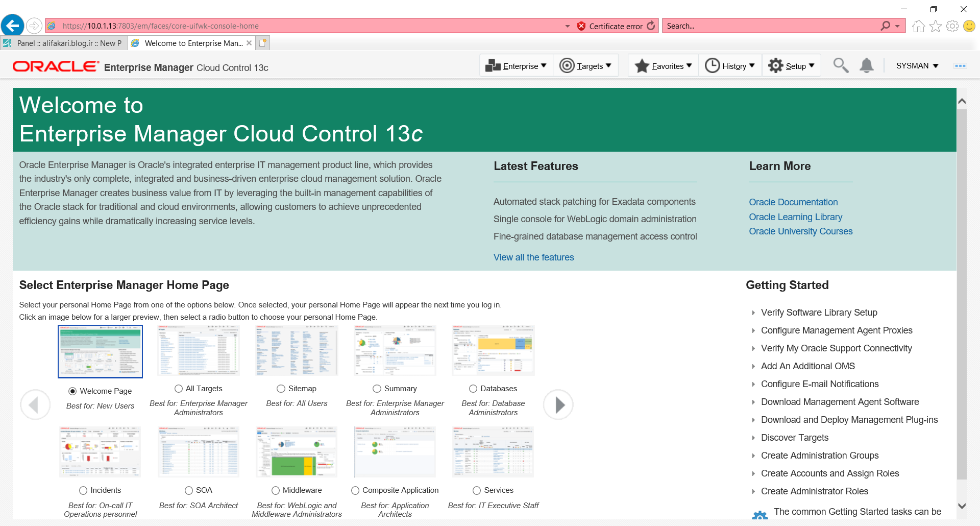Click the browser Back arrow button
This screenshot has height=526, width=980.
coord(13,25)
